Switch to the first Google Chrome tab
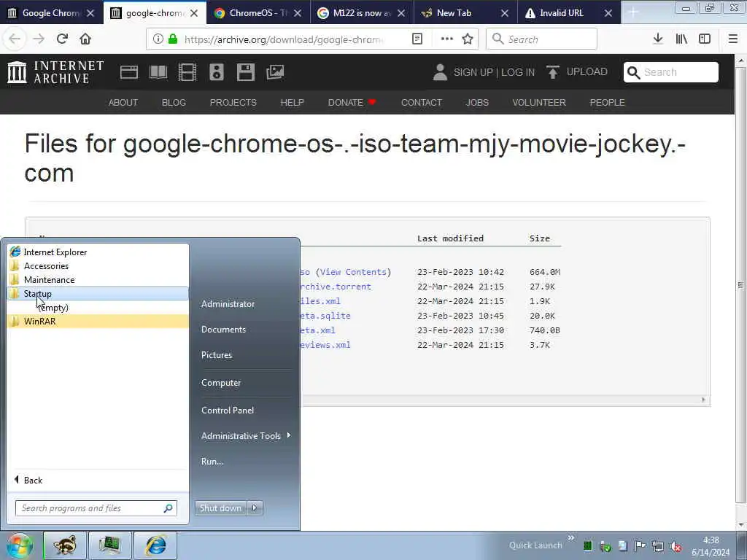Image resolution: width=747 pixels, height=560 pixels. [52, 13]
